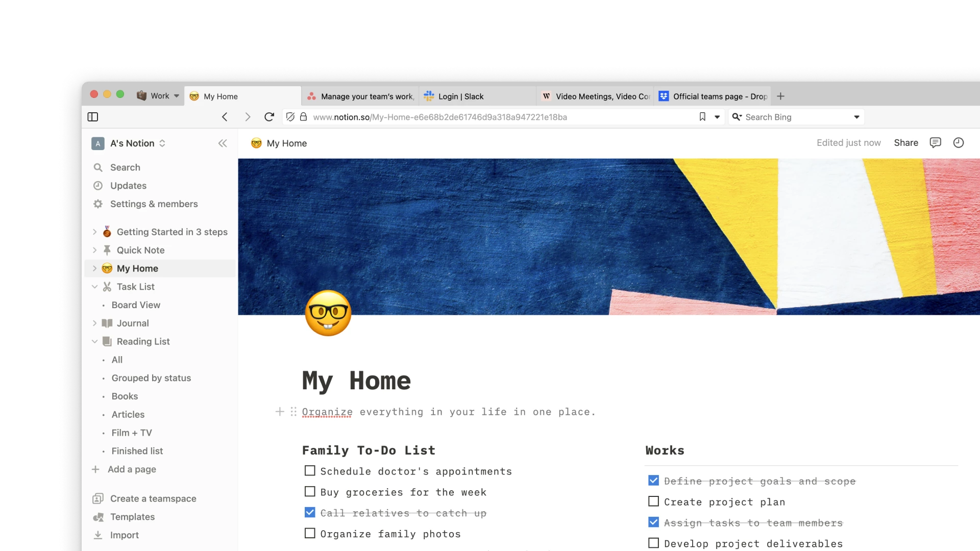
Task: Switch to Official teams page - Dropbox tab
Action: pos(713,96)
